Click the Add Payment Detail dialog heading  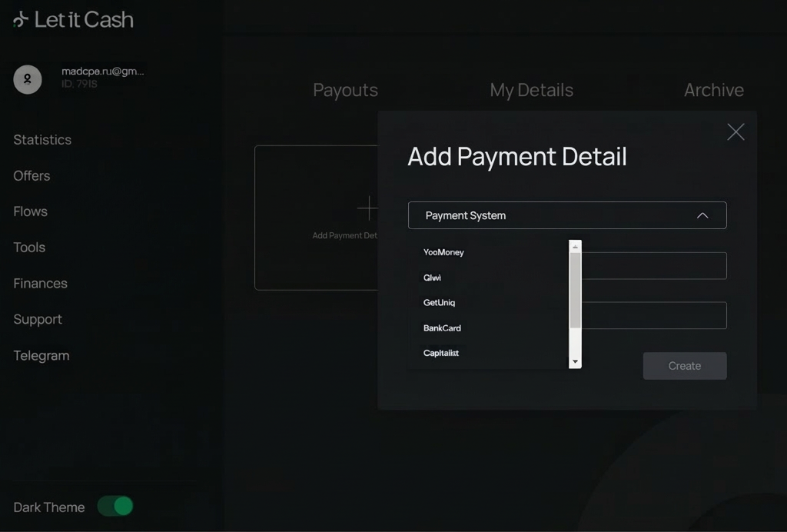click(x=517, y=157)
